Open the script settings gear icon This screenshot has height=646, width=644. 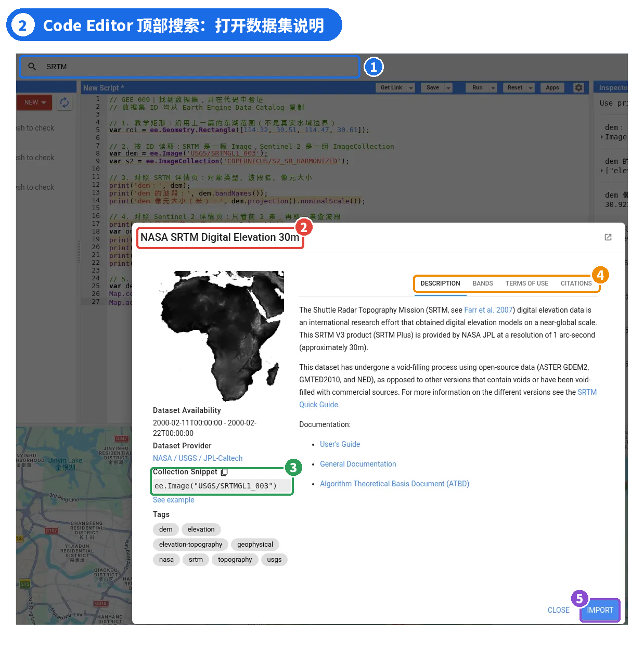click(x=578, y=87)
